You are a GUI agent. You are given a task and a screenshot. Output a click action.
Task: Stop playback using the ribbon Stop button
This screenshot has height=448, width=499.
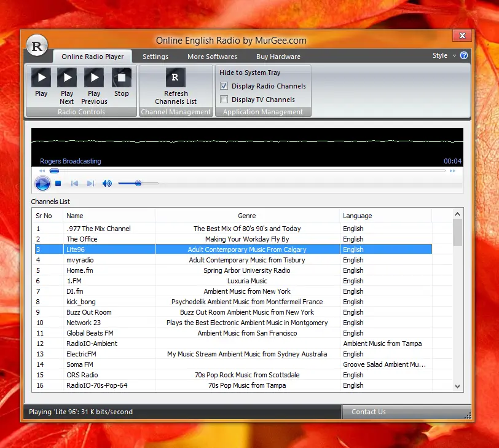pos(122,82)
